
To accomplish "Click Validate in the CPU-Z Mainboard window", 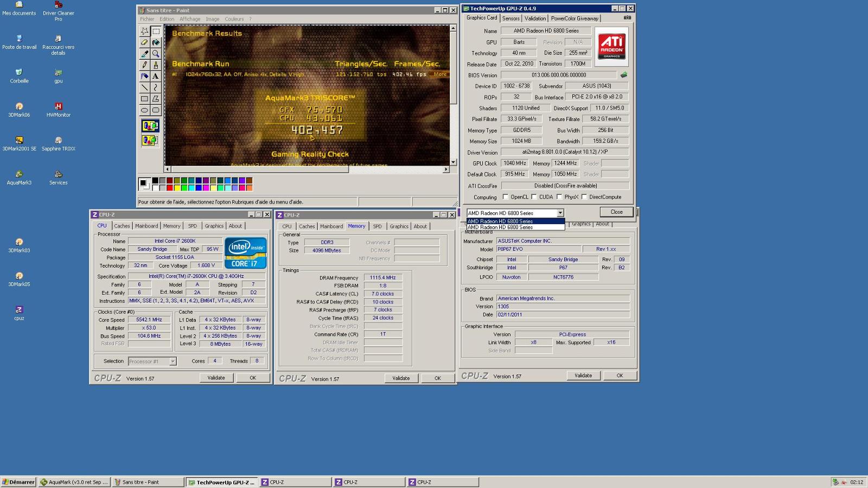I will (x=583, y=376).
